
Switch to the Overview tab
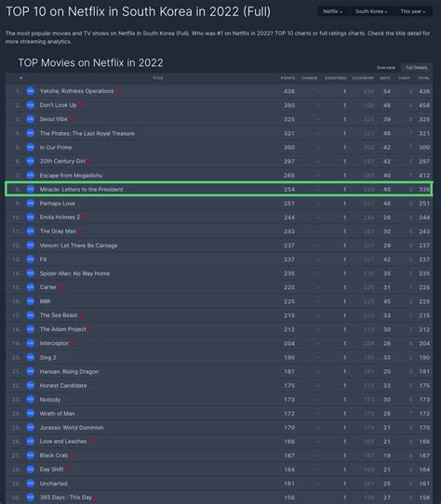pyautogui.click(x=386, y=68)
